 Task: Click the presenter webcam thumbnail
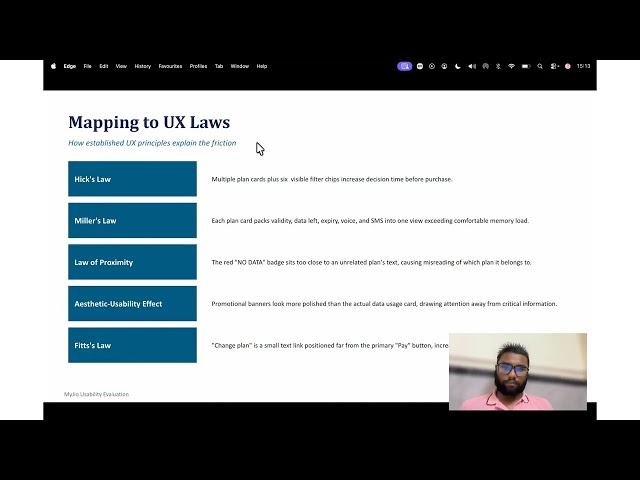click(x=518, y=372)
